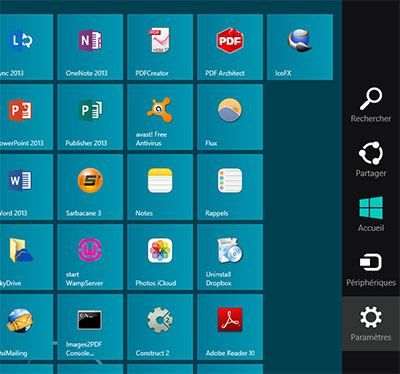Viewport: 400px width, 374px height.
Task: Open Photos iCloud tile
Action: [160, 257]
